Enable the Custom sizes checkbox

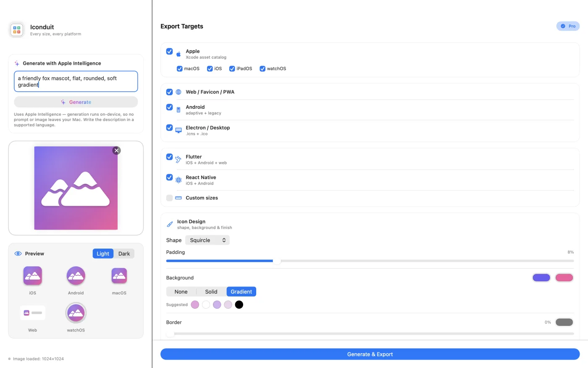coord(169,198)
